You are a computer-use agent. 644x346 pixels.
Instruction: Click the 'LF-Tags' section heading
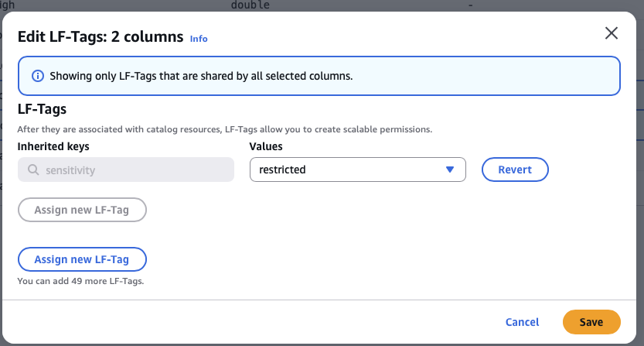[x=42, y=109]
